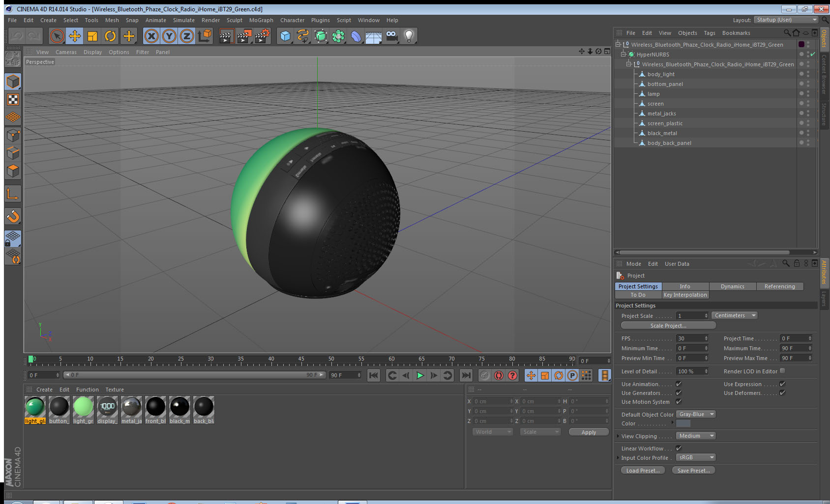Toggle the Use Expression checkbox
This screenshot has height=504, width=830.
click(x=782, y=384)
